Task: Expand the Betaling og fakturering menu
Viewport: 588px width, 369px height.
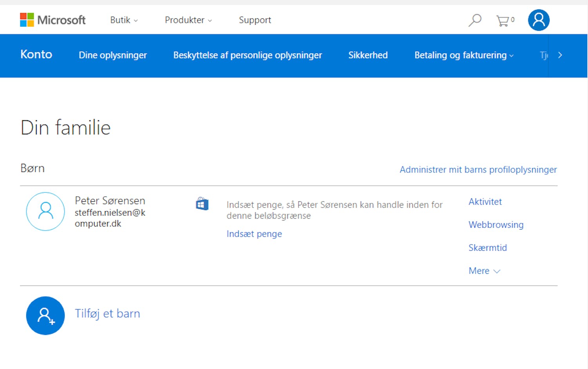Action: (463, 55)
